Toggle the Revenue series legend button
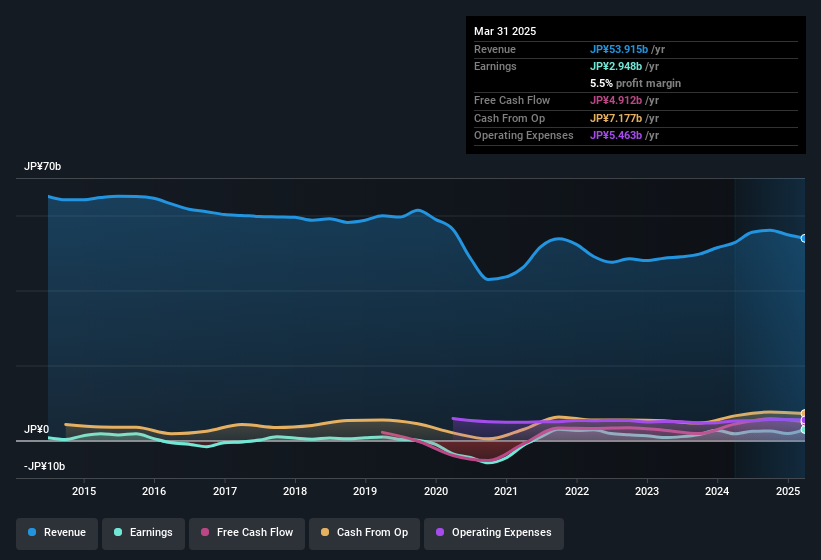Viewport: 821px width, 560px height. 57,533
